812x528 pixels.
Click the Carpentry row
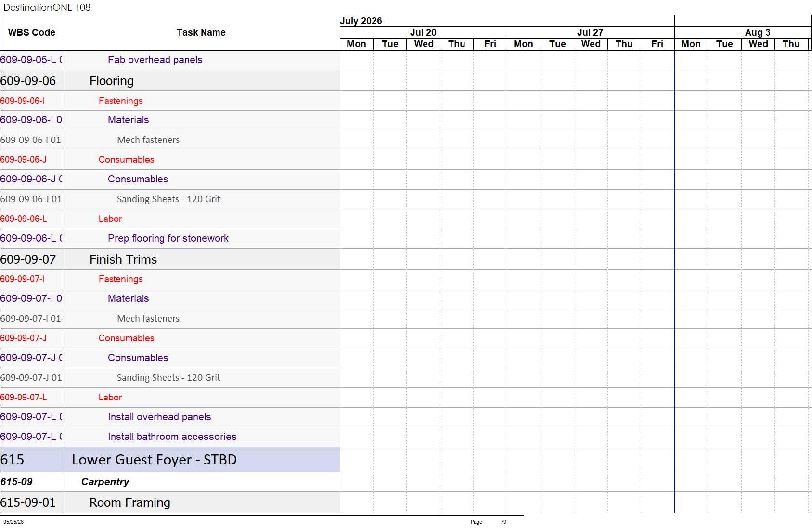click(170, 482)
